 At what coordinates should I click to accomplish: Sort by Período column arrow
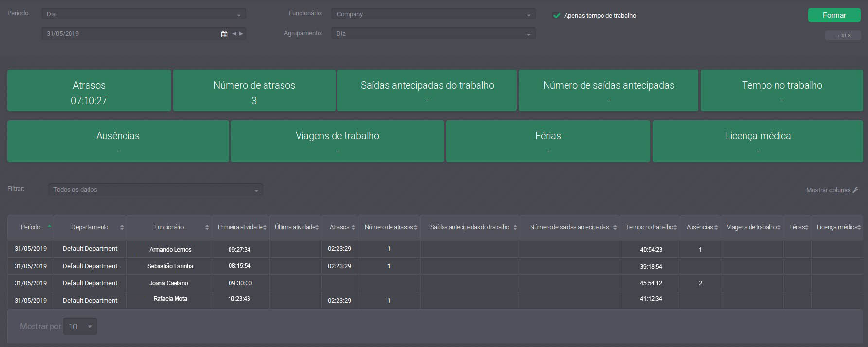49,227
